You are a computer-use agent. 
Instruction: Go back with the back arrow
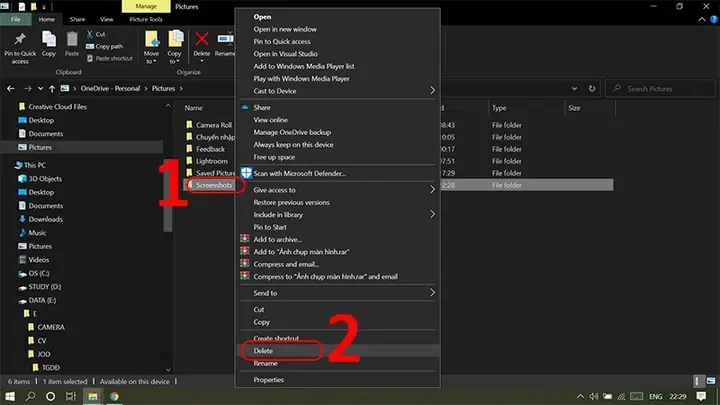click(11, 89)
